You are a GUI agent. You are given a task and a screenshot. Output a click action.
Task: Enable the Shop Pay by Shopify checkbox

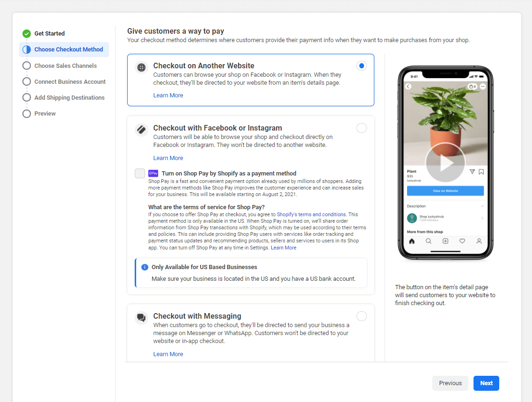[140, 173]
